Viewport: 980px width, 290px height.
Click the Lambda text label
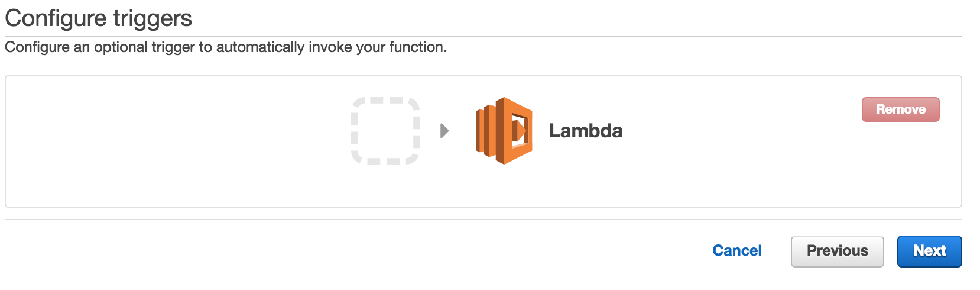[x=585, y=131]
